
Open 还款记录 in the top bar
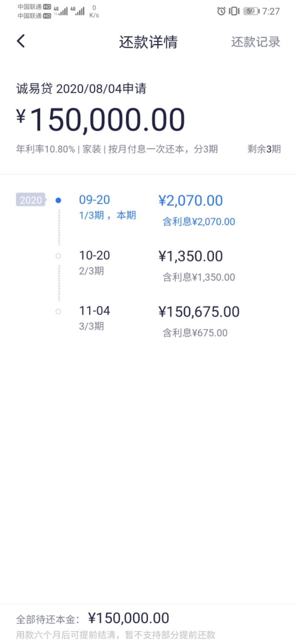point(256,41)
